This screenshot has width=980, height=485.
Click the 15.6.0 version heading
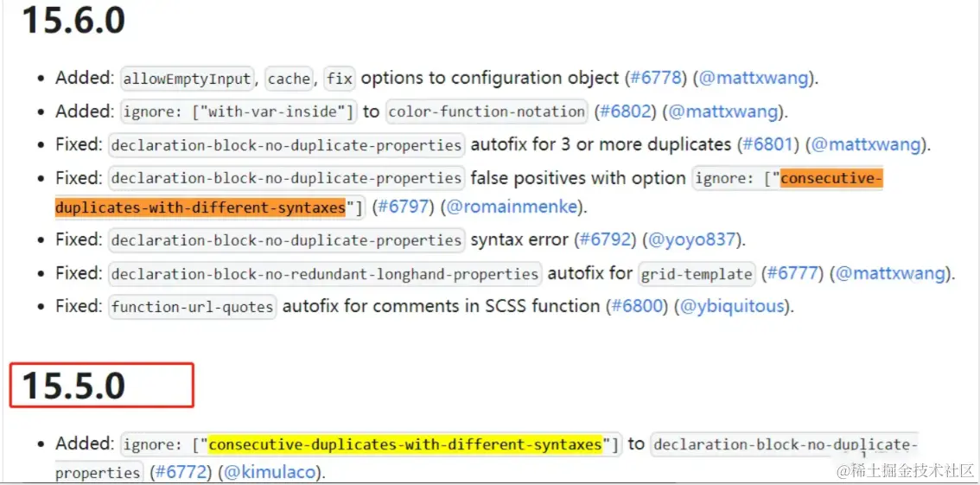[74, 21]
